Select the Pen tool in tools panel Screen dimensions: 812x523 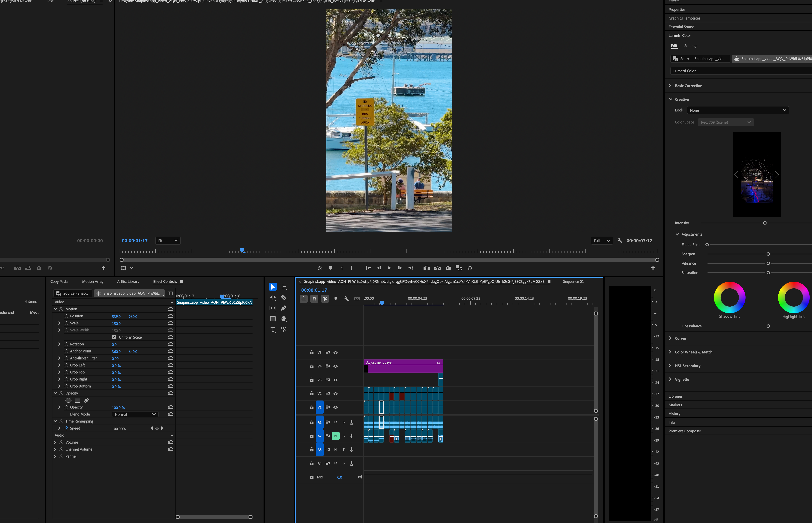tap(283, 308)
